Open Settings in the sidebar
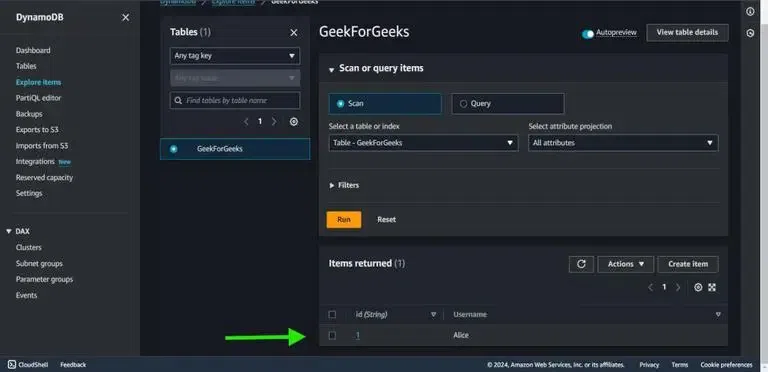Viewport: 768px width, 372px height. (x=29, y=193)
